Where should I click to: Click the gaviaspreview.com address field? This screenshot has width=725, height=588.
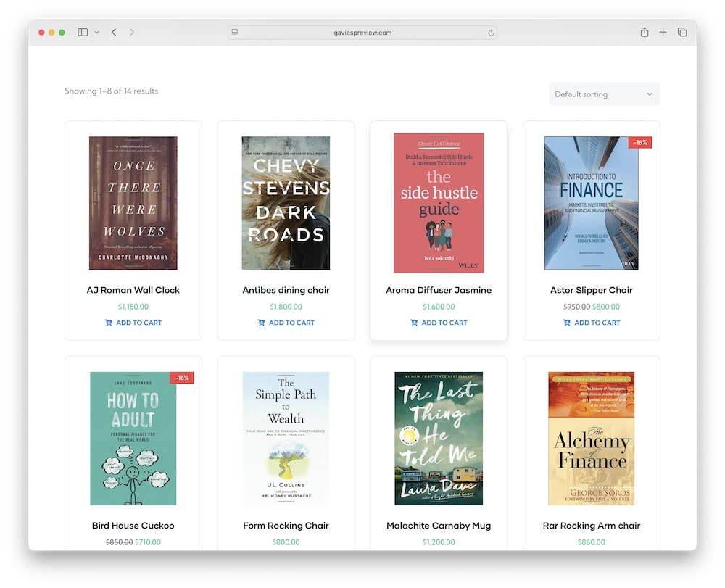coord(362,33)
